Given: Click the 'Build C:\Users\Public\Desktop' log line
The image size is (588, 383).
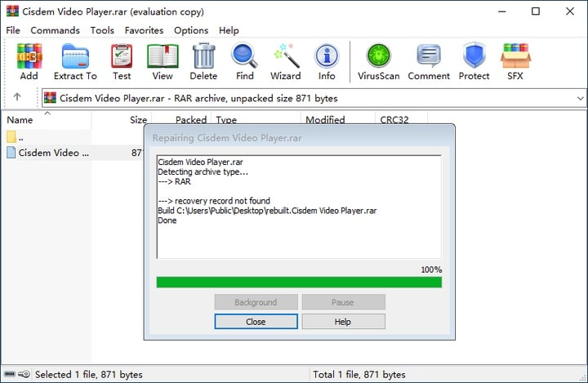Looking at the screenshot, I should coord(267,211).
